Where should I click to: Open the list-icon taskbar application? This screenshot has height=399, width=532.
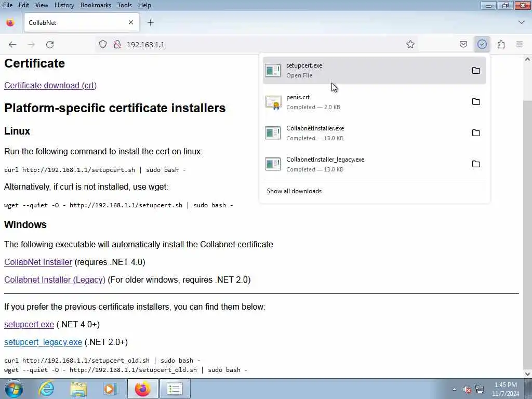click(175, 389)
